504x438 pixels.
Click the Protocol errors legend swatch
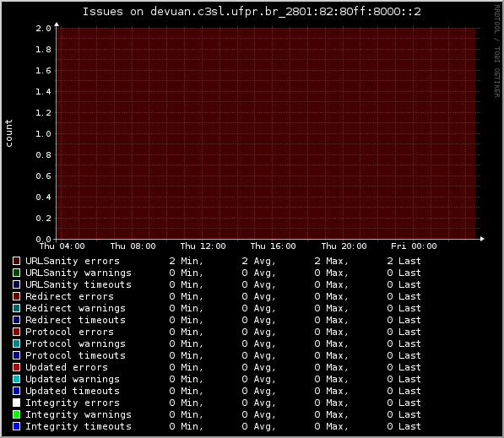coord(16,332)
